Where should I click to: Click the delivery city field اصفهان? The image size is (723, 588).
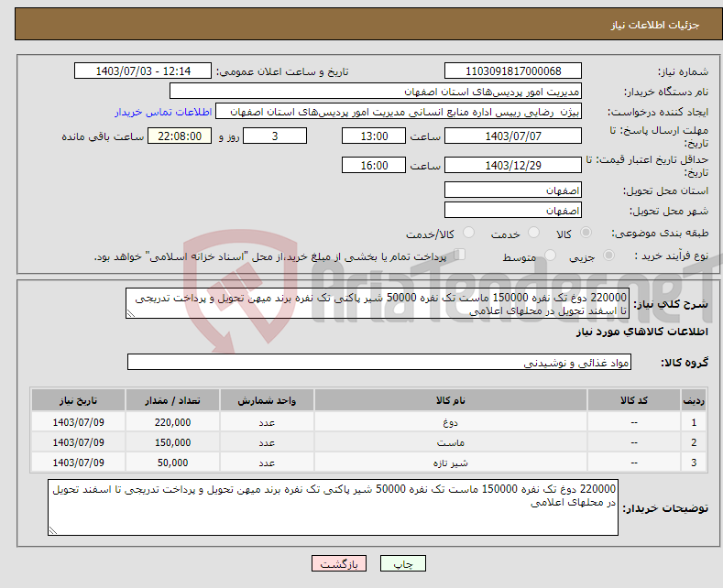[x=513, y=210]
